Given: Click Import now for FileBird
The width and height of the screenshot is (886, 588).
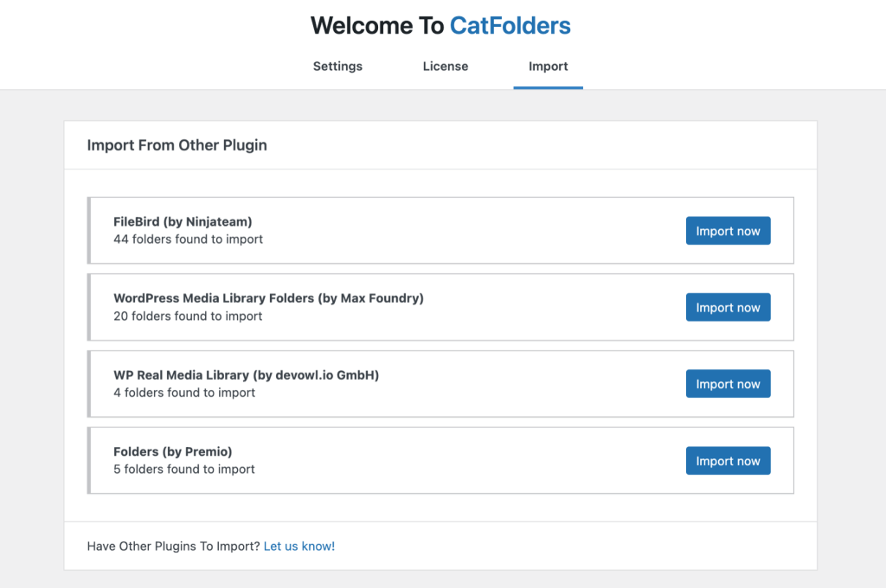Looking at the screenshot, I should tap(728, 231).
